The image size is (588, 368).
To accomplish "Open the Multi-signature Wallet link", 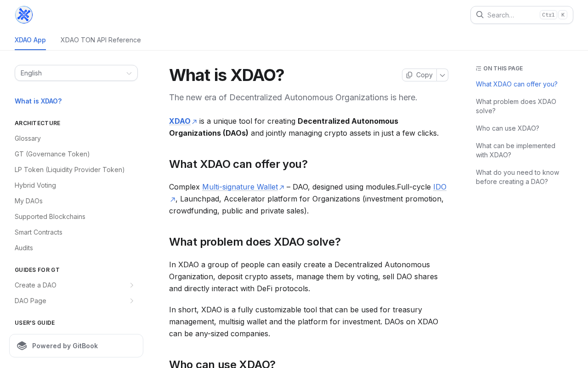I will pyautogui.click(x=243, y=187).
